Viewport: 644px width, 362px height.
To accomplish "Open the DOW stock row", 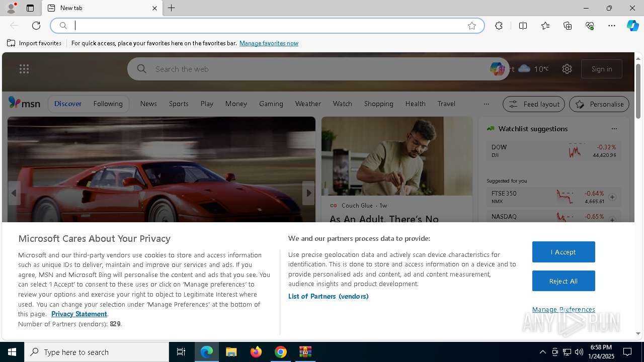I will 554,151.
